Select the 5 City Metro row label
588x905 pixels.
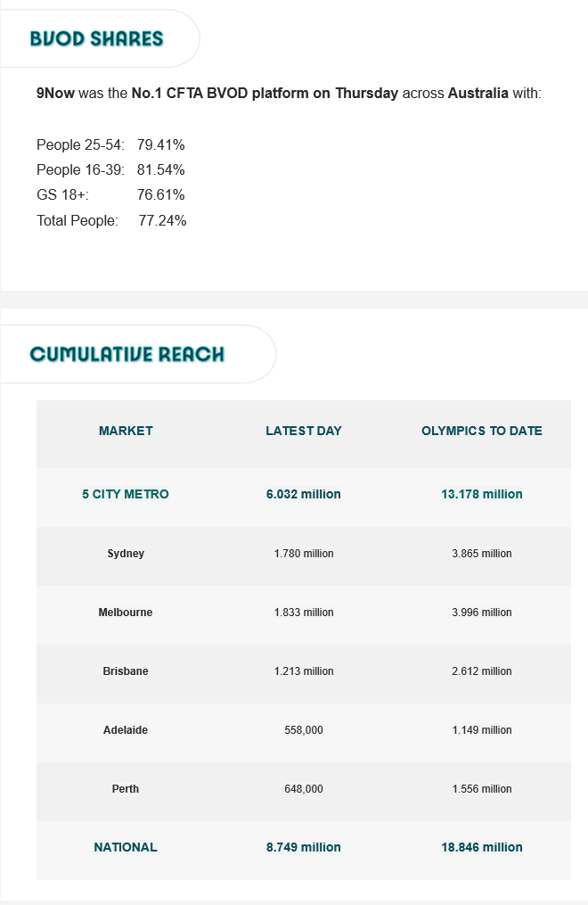[126, 494]
